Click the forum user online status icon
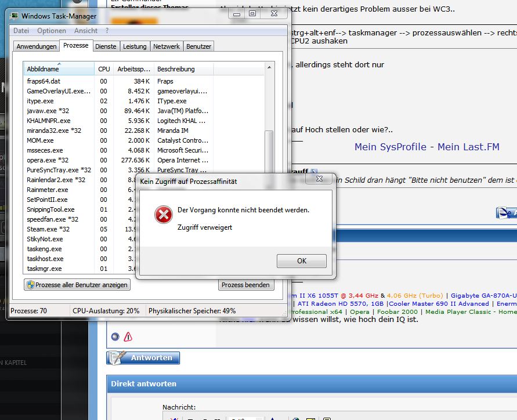 click(115, 336)
